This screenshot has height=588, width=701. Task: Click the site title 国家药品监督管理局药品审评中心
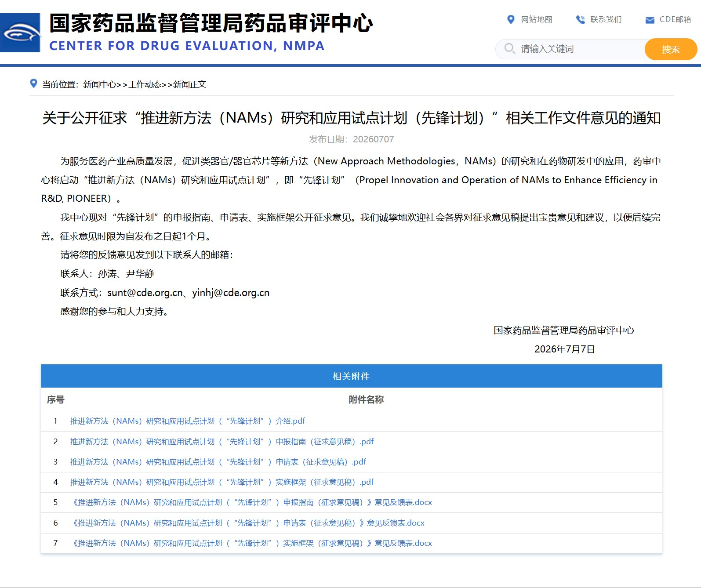[211, 23]
